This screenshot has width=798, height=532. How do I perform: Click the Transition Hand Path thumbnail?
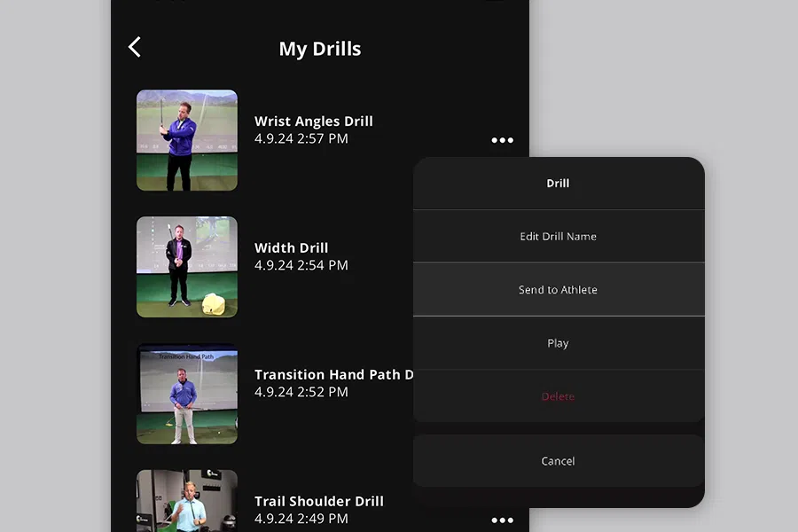tap(186, 394)
